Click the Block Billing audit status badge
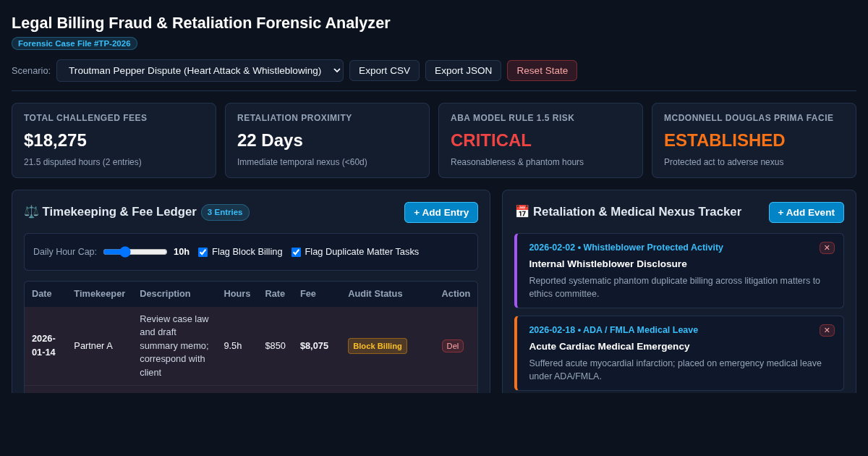 [x=378, y=346]
